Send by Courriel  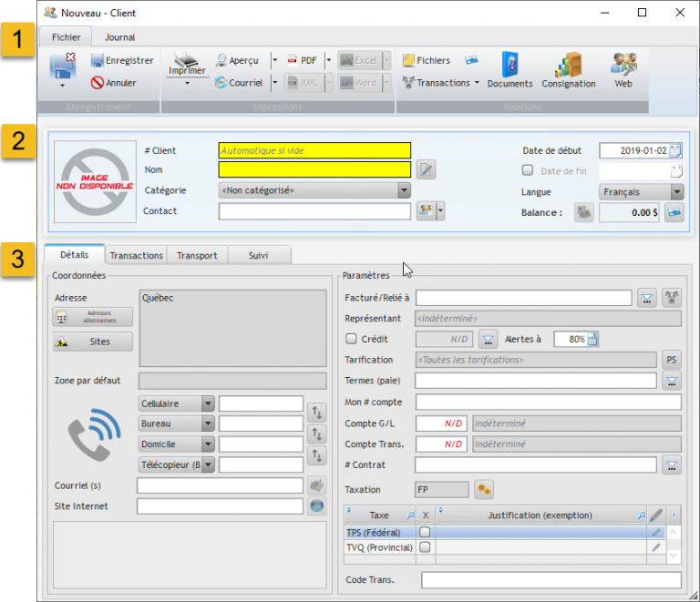[239, 83]
